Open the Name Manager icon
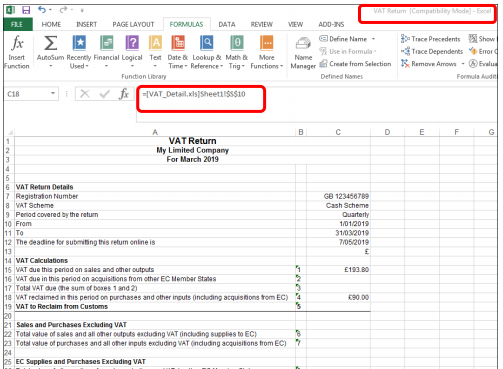 (303, 44)
